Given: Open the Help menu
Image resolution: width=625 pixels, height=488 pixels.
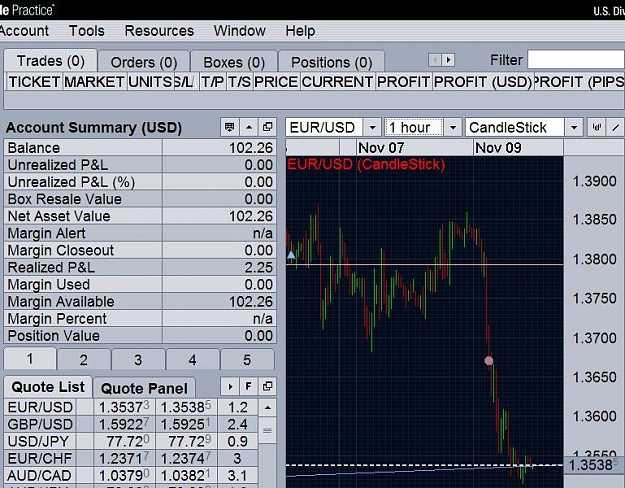Looking at the screenshot, I should (300, 31).
